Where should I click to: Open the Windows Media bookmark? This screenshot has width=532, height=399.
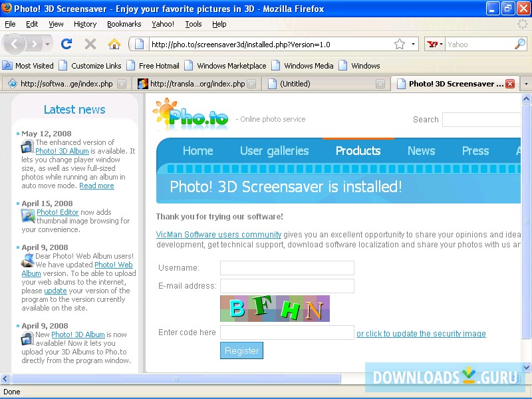click(303, 65)
